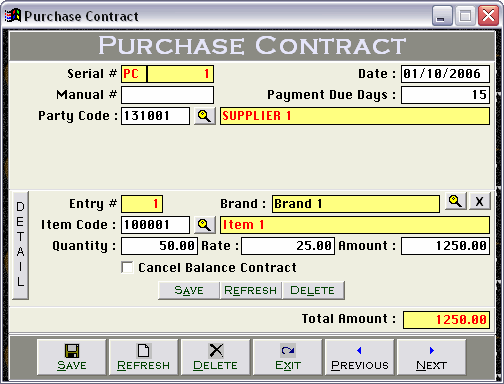Go to the Previous contract record
504x384 pixels.
(x=360, y=357)
